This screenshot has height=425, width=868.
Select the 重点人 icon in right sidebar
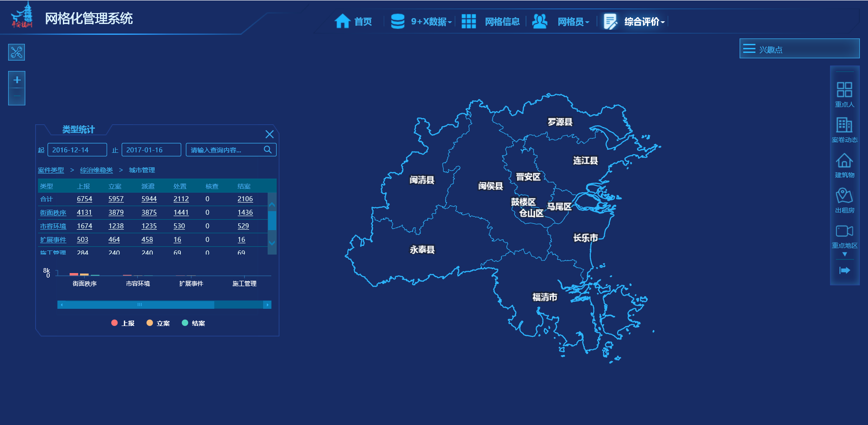(x=844, y=90)
